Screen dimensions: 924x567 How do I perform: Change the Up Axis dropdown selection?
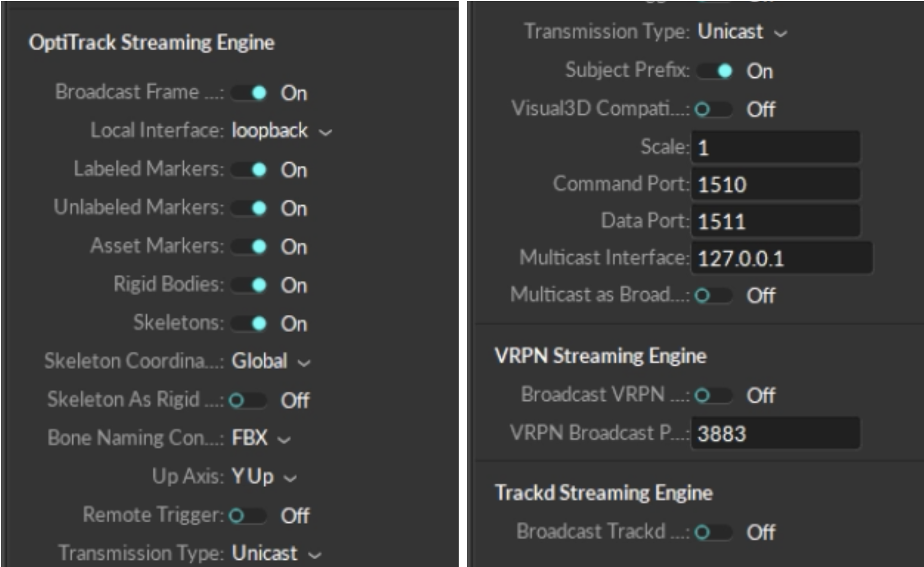(264, 477)
